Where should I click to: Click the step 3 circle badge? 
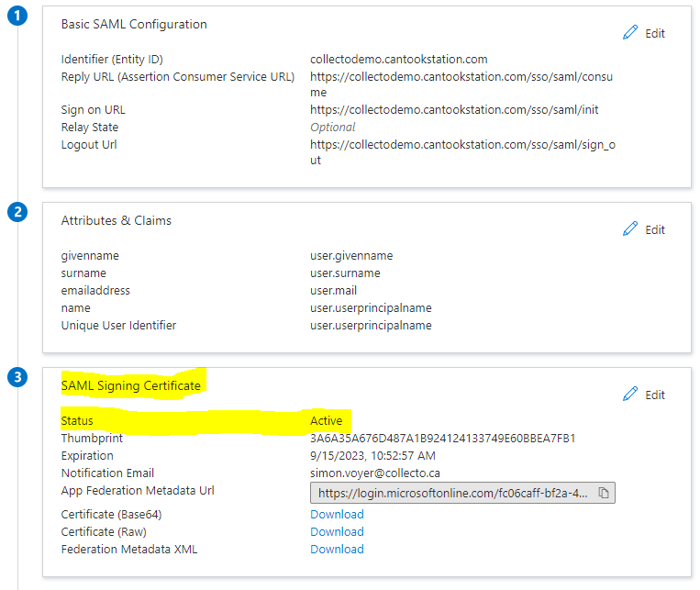click(x=17, y=377)
